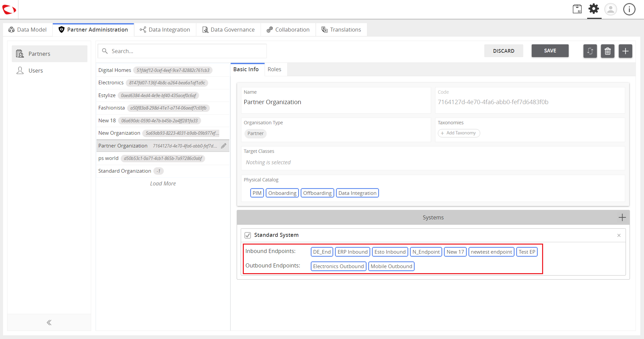Add a system using Systems plus icon
Image resolution: width=644 pixels, height=339 pixels.
pos(622,217)
